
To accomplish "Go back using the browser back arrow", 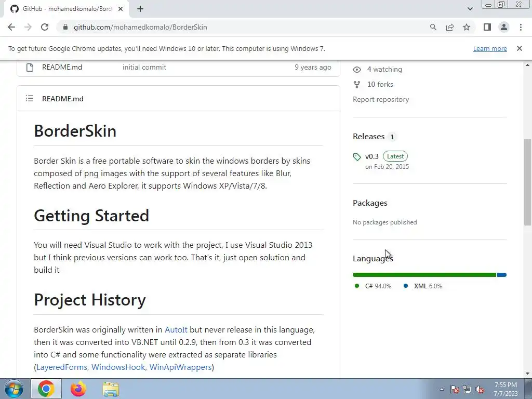I will coord(11,27).
